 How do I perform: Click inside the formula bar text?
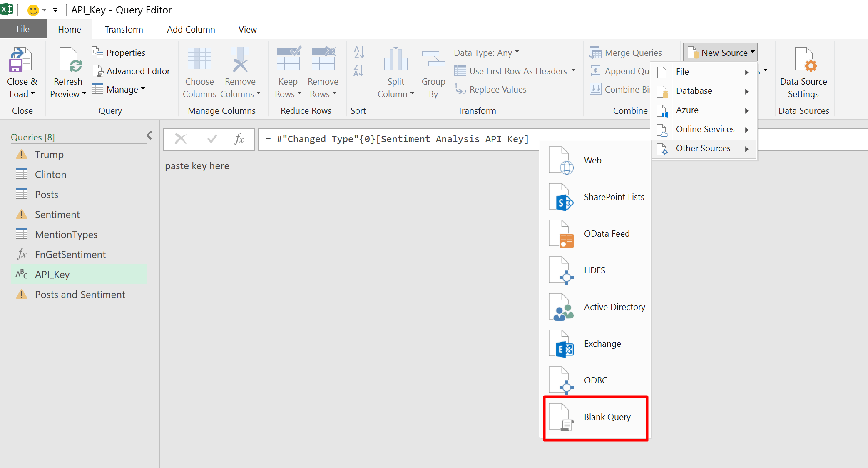click(397, 139)
